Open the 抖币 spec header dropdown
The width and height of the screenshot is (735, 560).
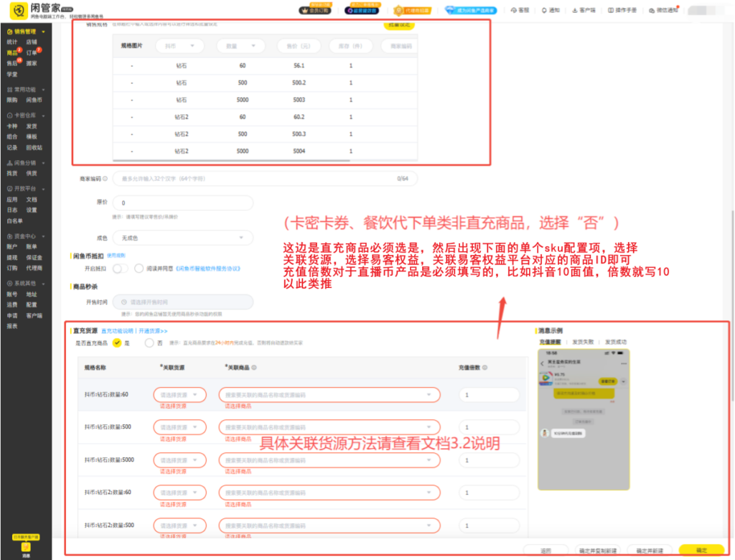coord(180,46)
